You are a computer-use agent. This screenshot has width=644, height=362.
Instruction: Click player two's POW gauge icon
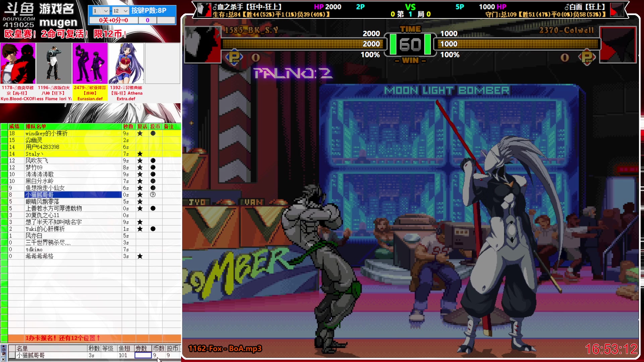pyautogui.click(x=587, y=57)
